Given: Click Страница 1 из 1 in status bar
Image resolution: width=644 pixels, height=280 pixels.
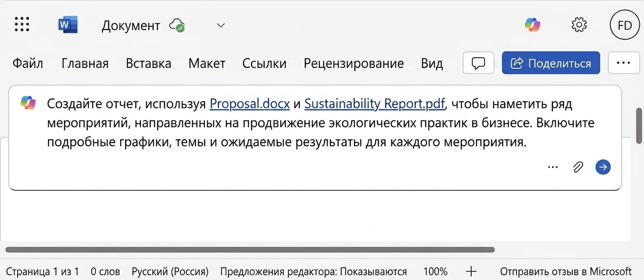Looking at the screenshot, I should [x=42, y=272].
